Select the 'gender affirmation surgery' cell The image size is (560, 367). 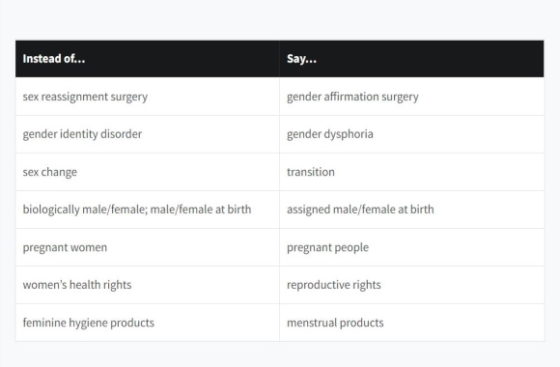pos(412,96)
